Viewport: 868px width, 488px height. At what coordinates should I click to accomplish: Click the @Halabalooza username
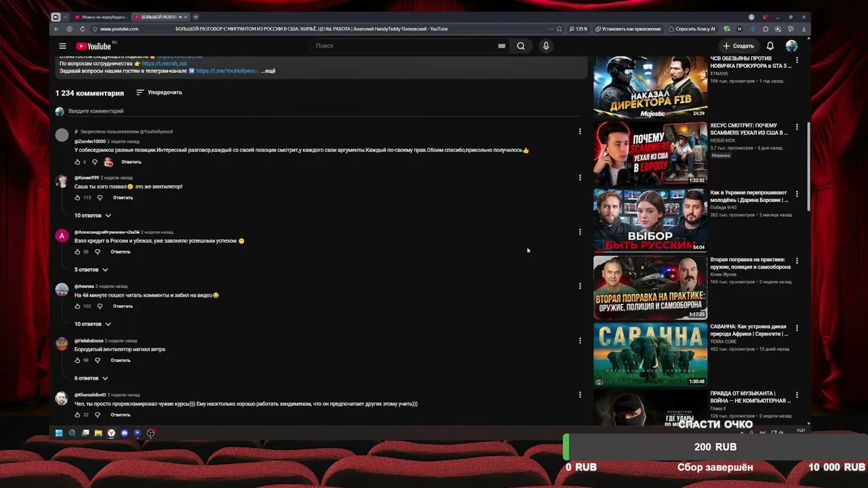pyautogui.click(x=89, y=340)
